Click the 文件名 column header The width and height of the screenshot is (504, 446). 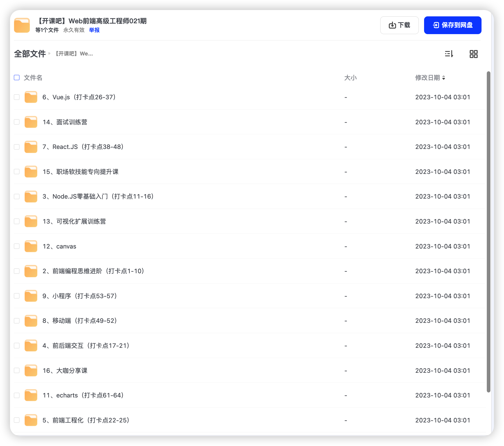(x=33, y=78)
